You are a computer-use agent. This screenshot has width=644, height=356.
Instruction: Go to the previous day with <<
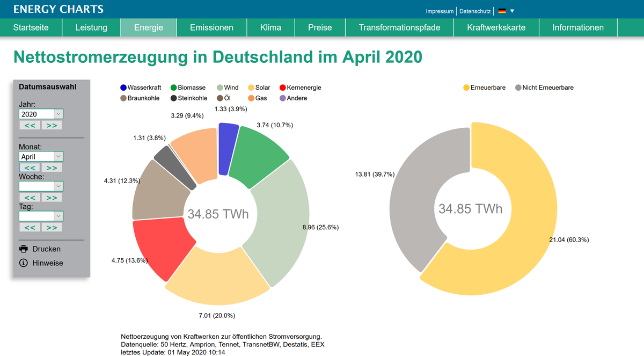click(x=30, y=227)
